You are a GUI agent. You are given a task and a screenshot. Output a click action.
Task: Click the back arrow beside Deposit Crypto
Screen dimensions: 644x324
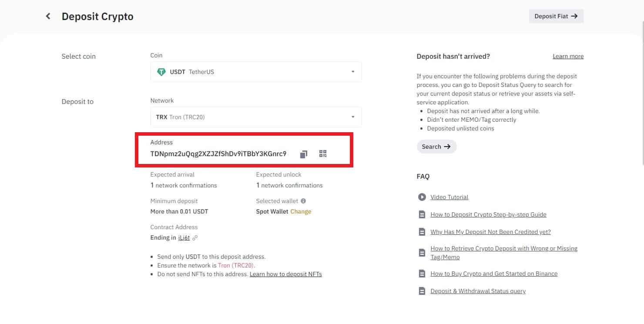[x=48, y=17]
